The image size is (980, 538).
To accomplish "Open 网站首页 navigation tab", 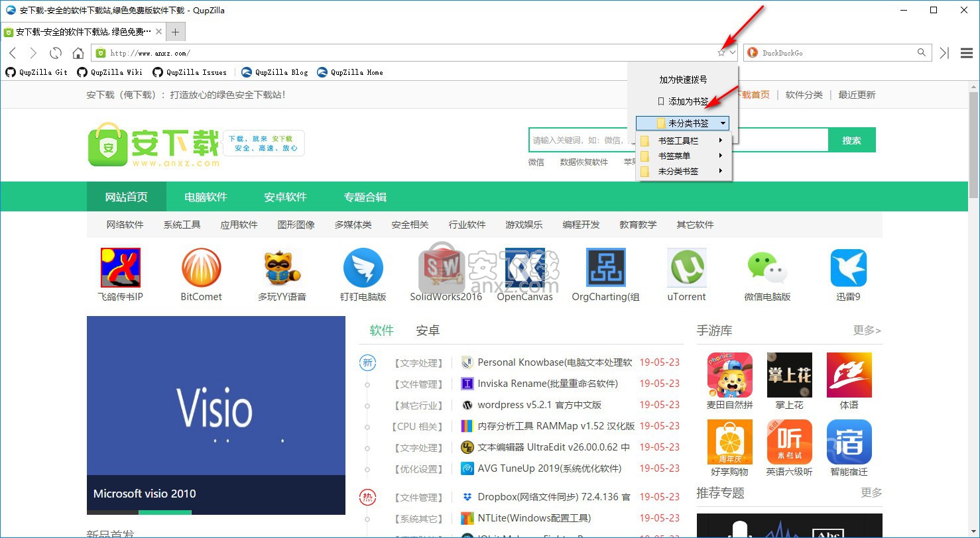I will click(x=127, y=197).
